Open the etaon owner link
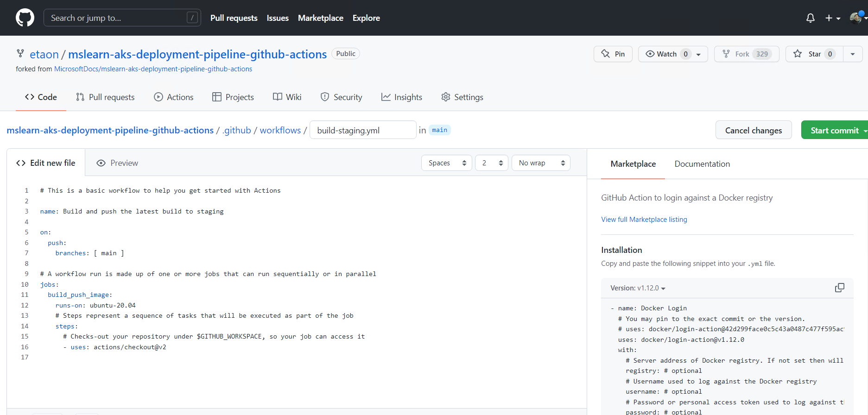 point(44,54)
